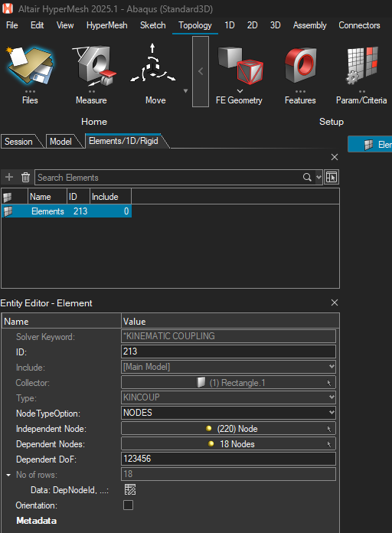Click the Metadata section label
This screenshot has width=392, height=533.
(x=37, y=521)
